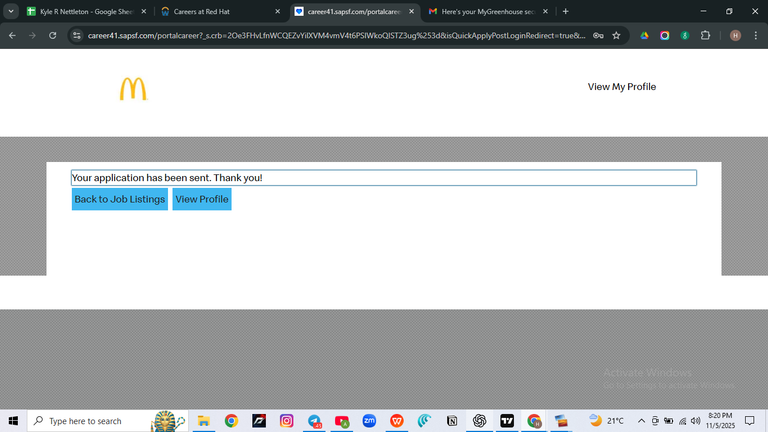Open Google Chrome from taskbar
This screenshot has height=432, width=768.
231,421
